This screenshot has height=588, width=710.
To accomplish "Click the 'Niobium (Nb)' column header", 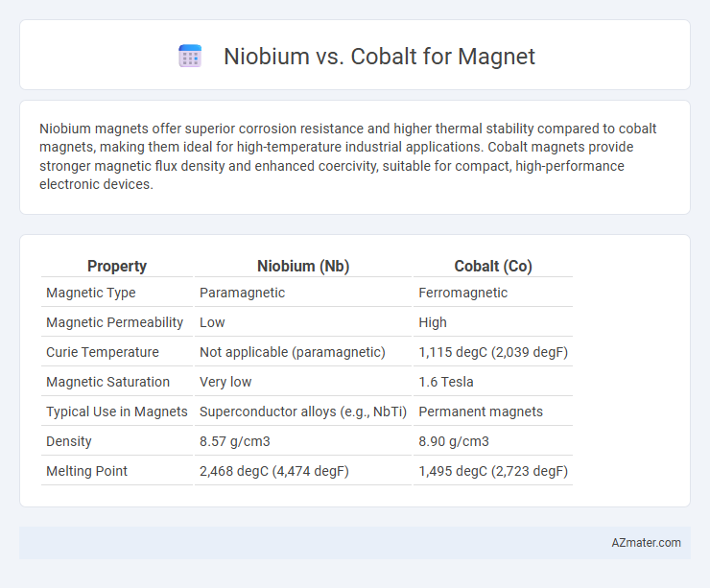I will pyautogui.click(x=303, y=266).
